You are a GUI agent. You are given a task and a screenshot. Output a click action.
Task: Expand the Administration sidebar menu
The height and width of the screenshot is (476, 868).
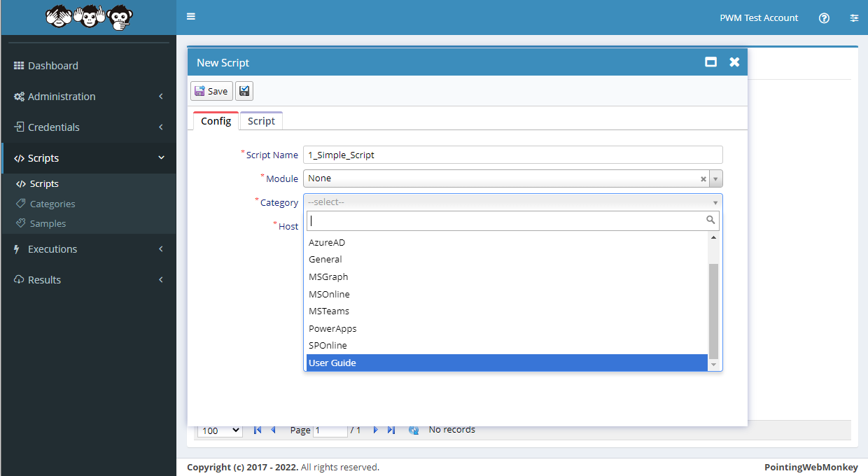point(88,97)
